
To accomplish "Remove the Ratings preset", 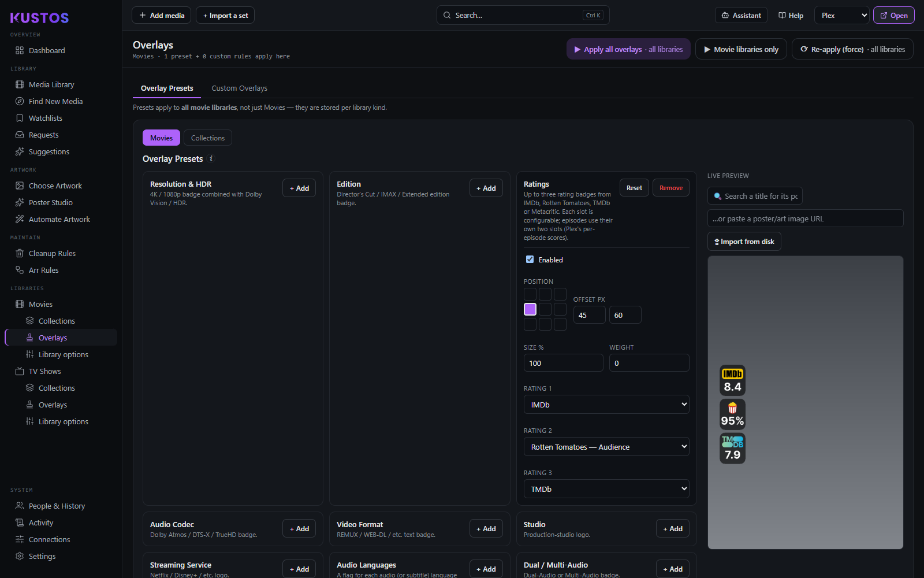I will click(x=671, y=188).
